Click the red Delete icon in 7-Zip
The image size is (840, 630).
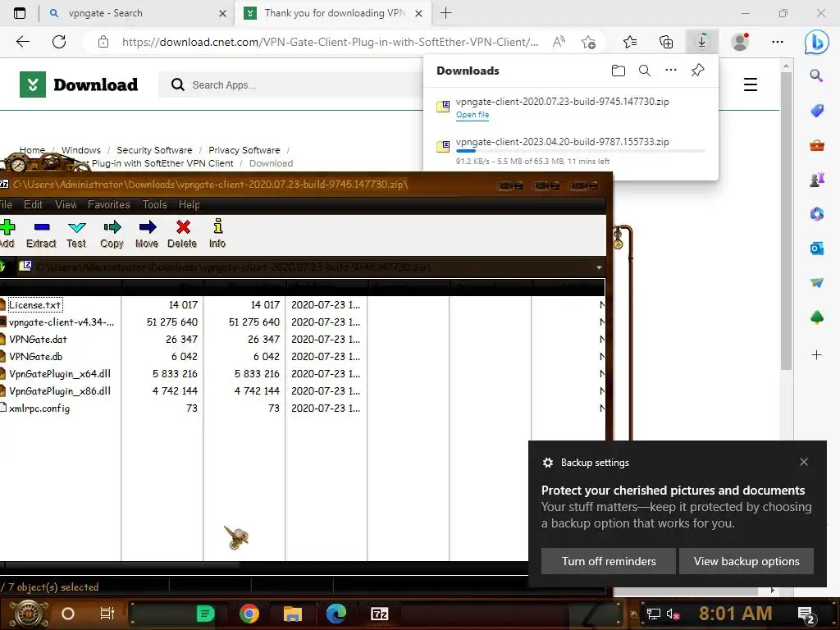[183, 227]
